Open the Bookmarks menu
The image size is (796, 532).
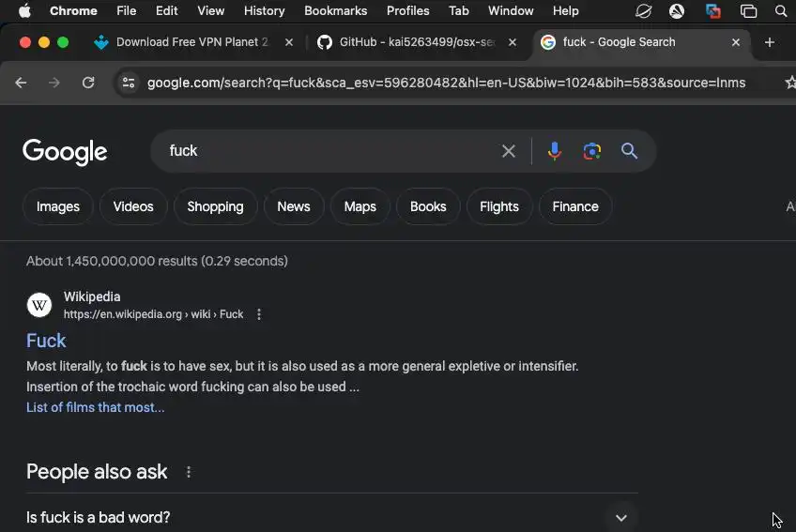pyautogui.click(x=335, y=10)
